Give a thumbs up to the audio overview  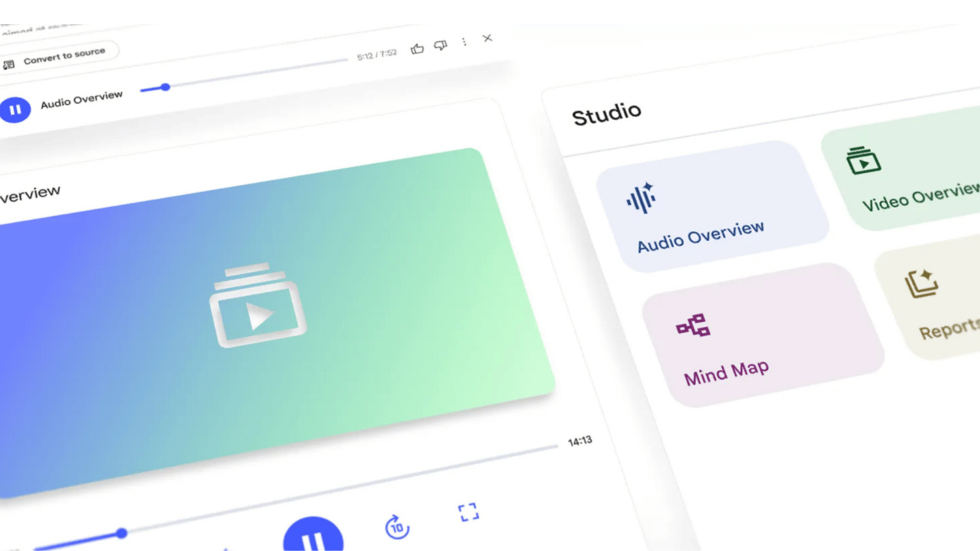(417, 49)
